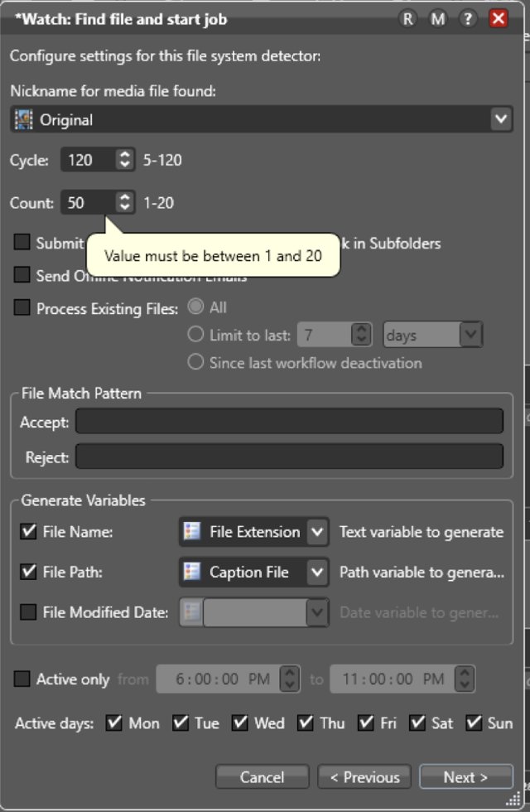The image size is (530, 812).
Task: Uncheck the Sun active day
Action: (x=474, y=723)
